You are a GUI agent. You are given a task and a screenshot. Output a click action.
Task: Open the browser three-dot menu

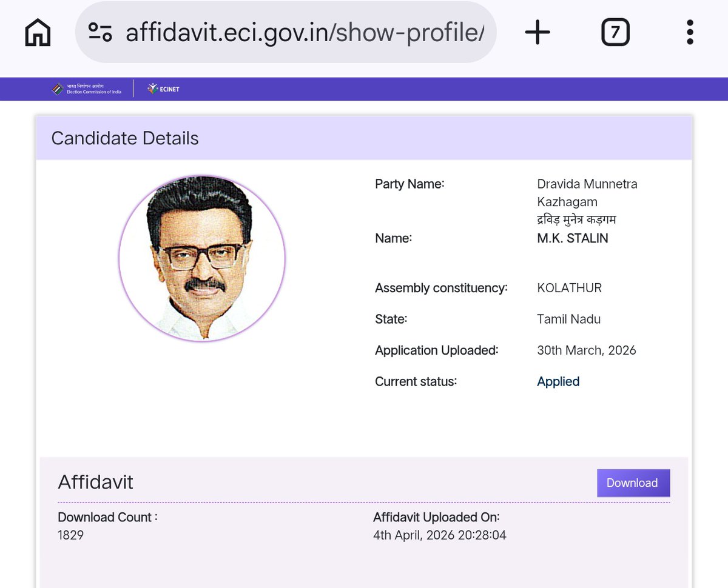pos(690,32)
